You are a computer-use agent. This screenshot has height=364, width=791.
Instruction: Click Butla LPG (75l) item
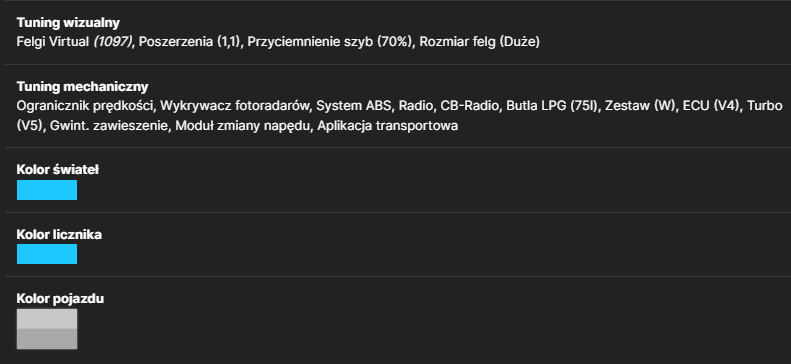coord(552,106)
